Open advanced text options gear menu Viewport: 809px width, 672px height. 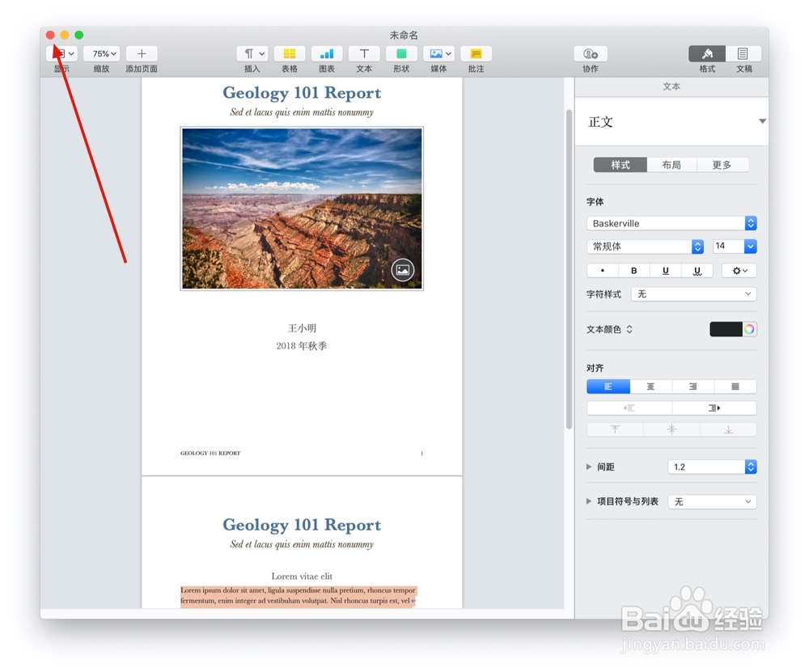739,271
